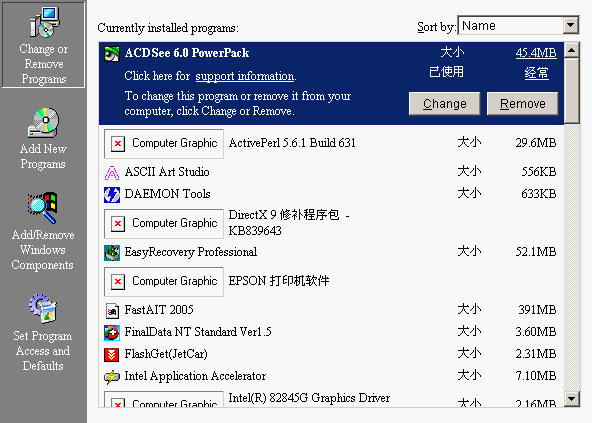This screenshot has height=423, width=592.
Task: Select the FastAIT 2005 list entry
Action: (x=331, y=310)
